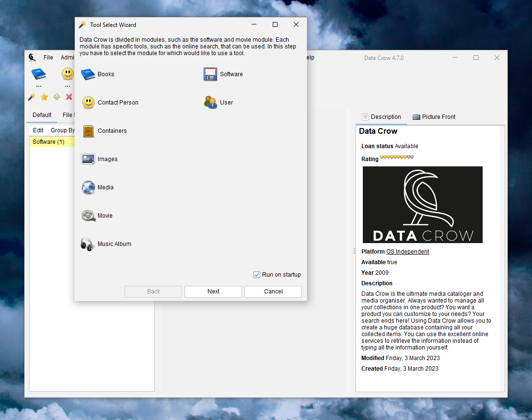Click the disabled Back button
The image size is (532, 420).
coord(153,292)
